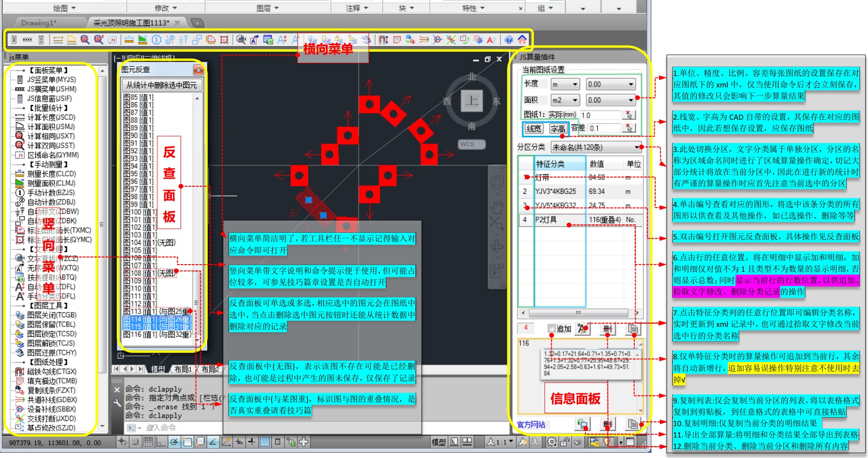Toggle grid display in status bar
The height and width of the screenshot is (458, 868).
(x=148, y=442)
